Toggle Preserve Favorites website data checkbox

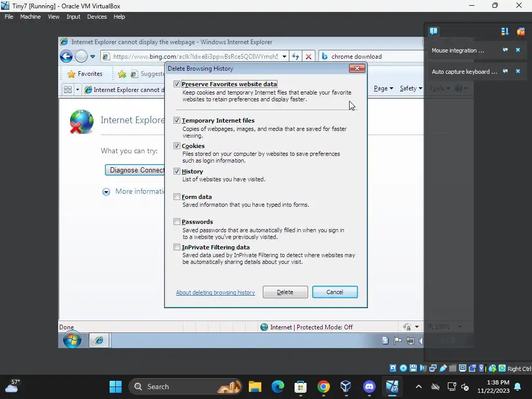(x=177, y=84)
